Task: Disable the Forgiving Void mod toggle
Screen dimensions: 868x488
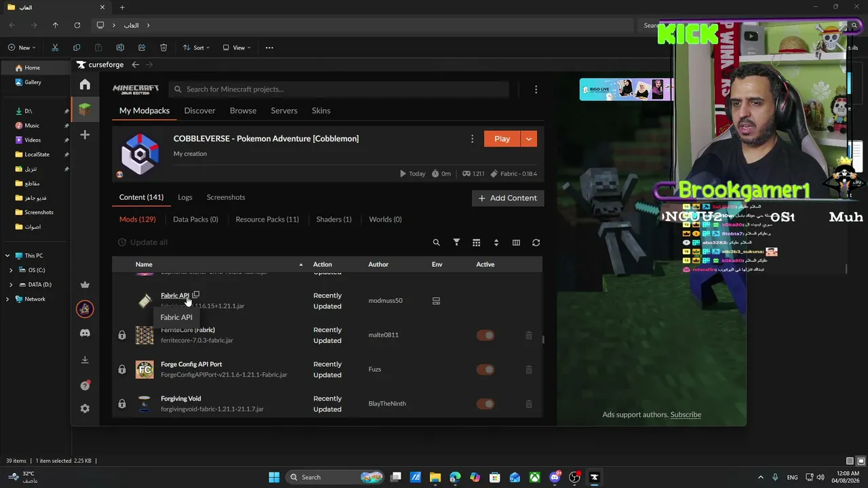Action: pyautogui.click(x=486, y=404)
